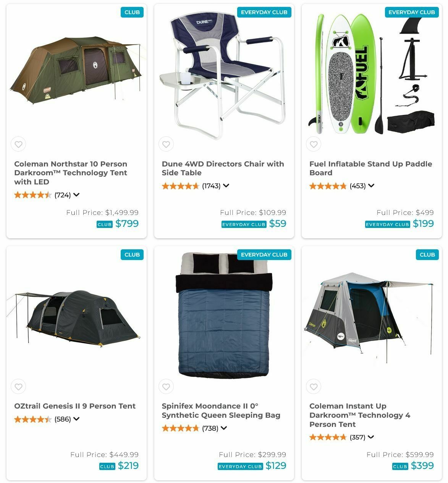Save OZtrail Genesis tent to wishlist
This screenshot has height=483, width=448.
click(x=18, y=387)
